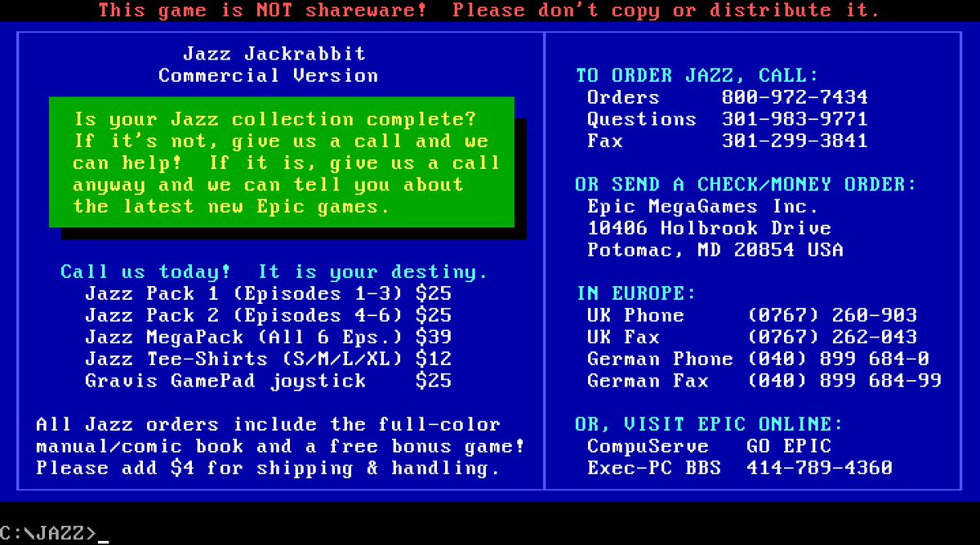Click the Questions number 301-983-9771
Screen dimensions: 980x545
tap(795, 119)
